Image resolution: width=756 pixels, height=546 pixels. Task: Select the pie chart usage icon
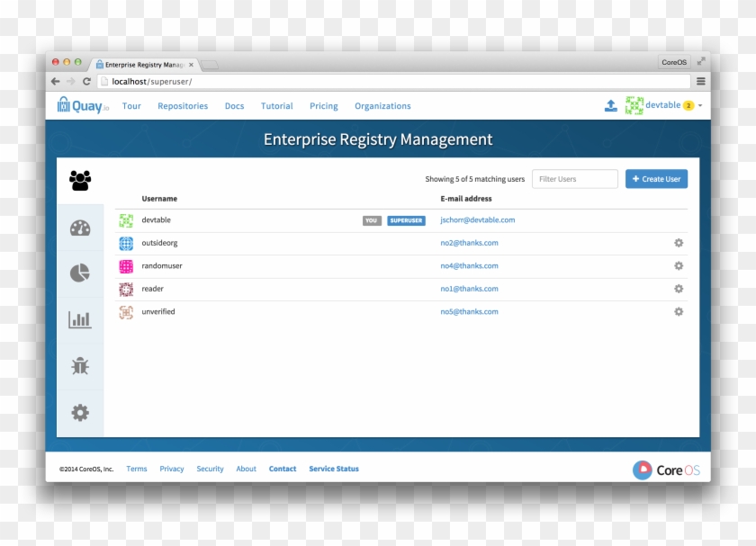[79, 273]
